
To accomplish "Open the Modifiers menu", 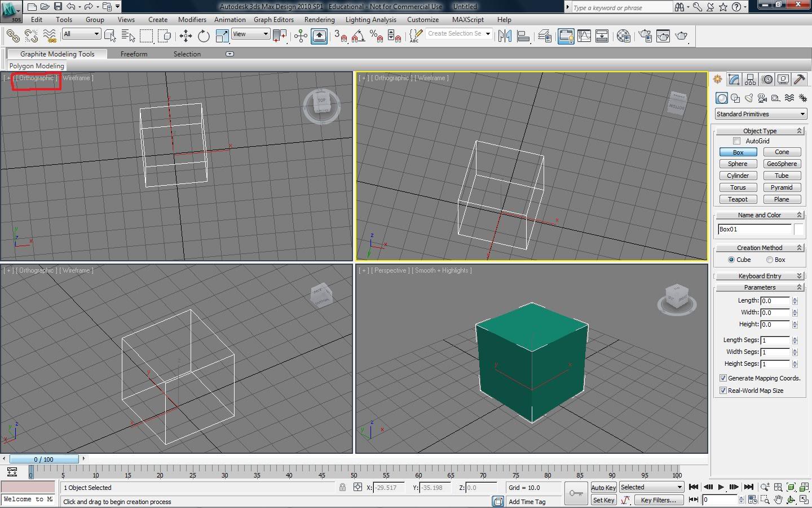I will coord(192,20).
